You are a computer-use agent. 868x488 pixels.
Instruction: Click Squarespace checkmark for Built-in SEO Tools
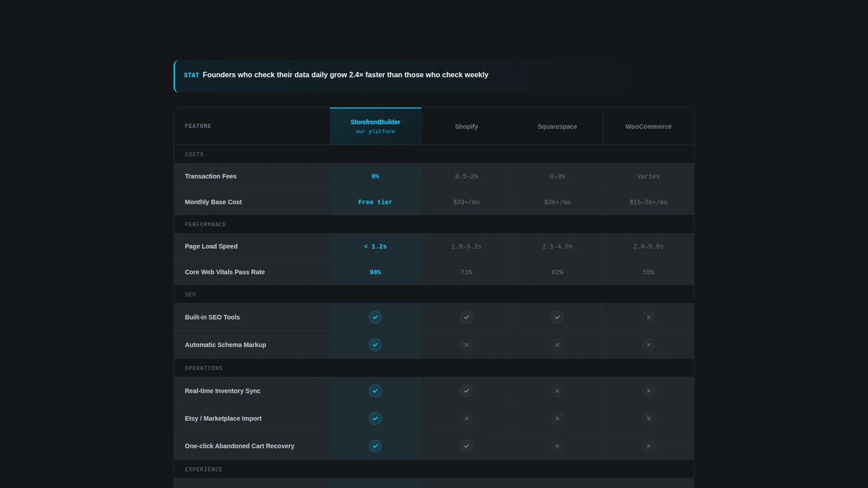pyautogui.click(x=557, y=317)
